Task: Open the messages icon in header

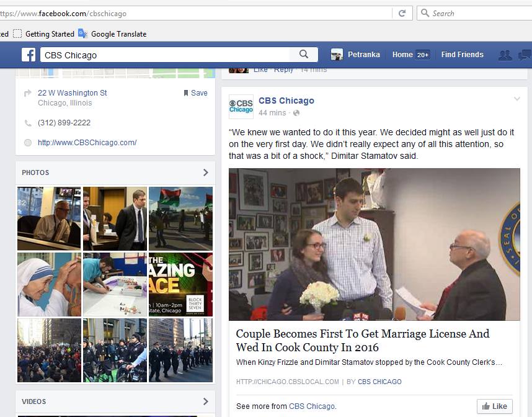Action: point(525,55)
